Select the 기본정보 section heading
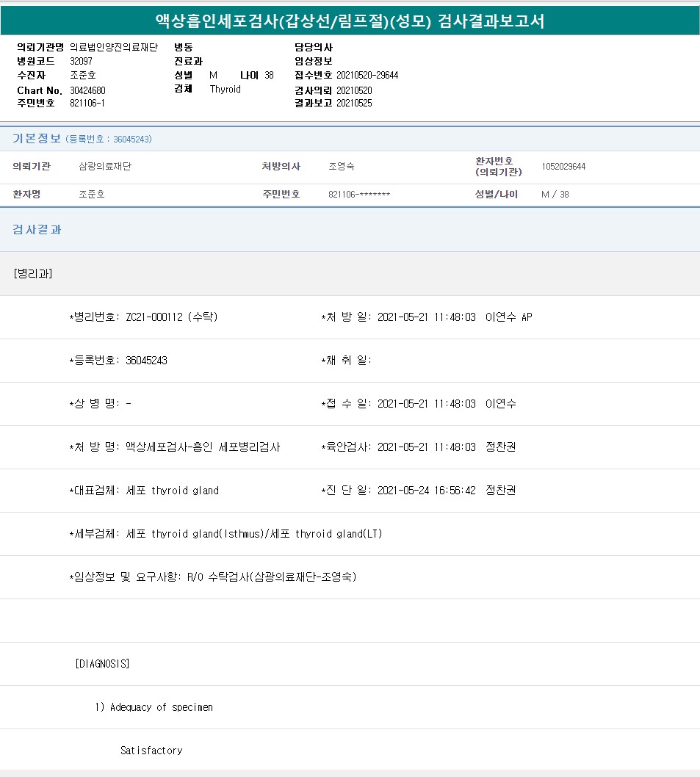The image size is (700, 777). pos(36,139)
